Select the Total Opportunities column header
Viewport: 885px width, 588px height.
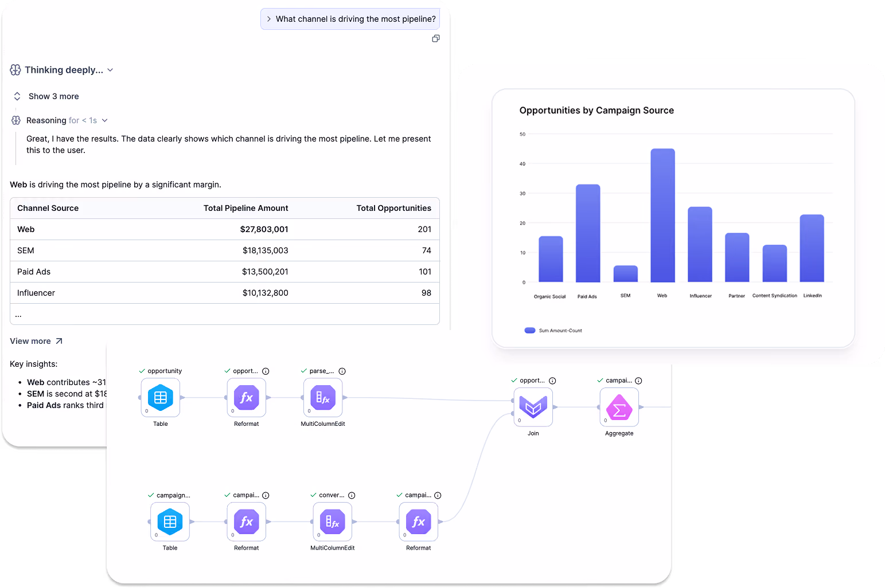tap(394, 208)
